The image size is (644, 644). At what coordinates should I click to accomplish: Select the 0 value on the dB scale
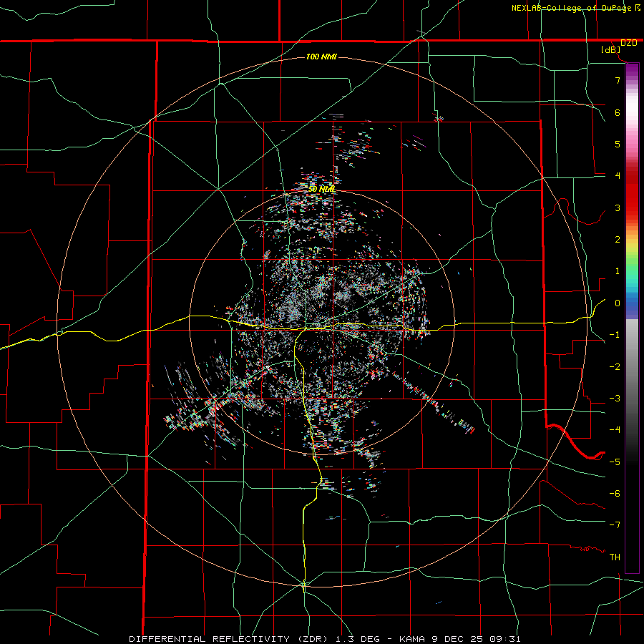click(618, 303)
